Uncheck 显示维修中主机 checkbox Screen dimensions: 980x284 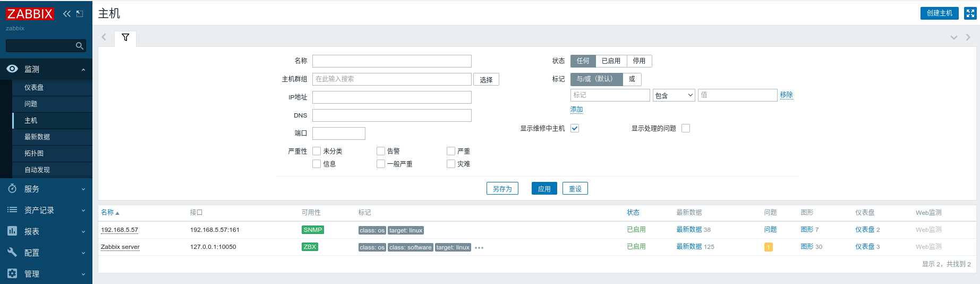pos(575,128)
